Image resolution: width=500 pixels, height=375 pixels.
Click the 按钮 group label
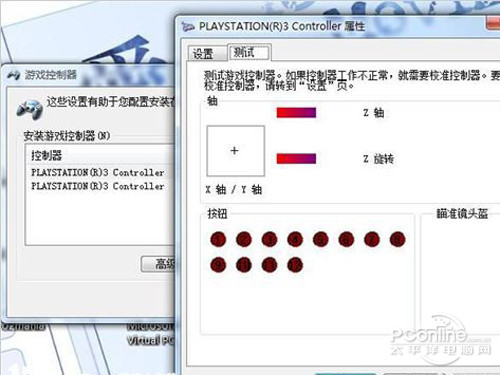click(x=217, y=213)
